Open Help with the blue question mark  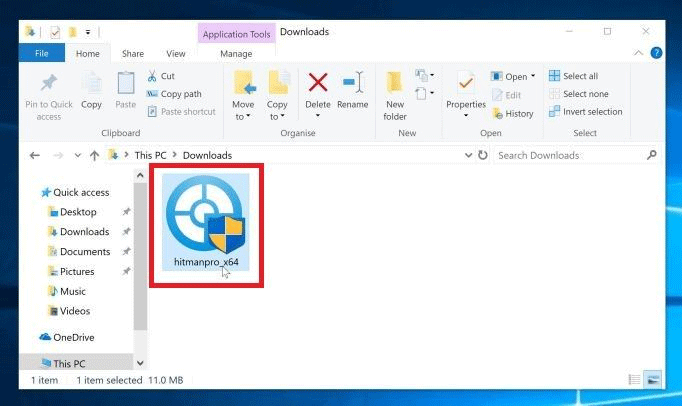[x=656, y=53]
